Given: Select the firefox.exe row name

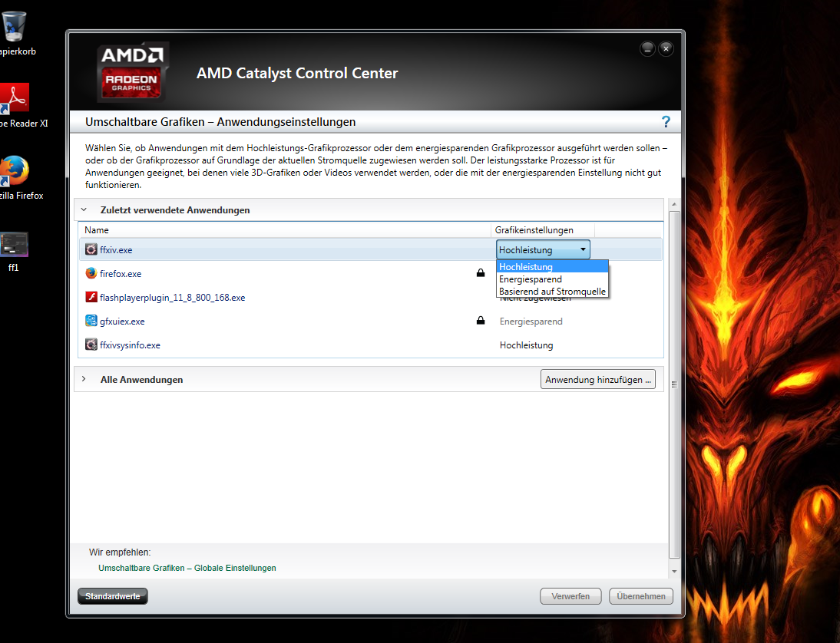Looking at the screenshot, I should tap(121, 274).
